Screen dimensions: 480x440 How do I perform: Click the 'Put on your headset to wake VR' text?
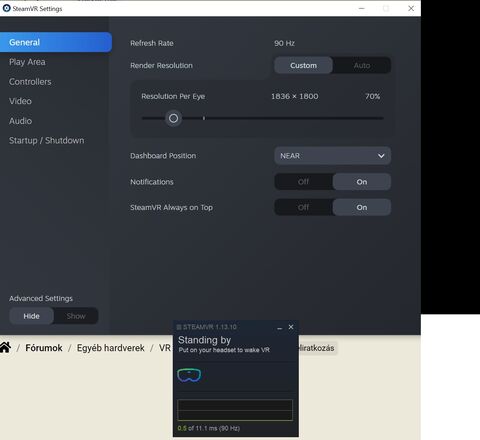224,350
